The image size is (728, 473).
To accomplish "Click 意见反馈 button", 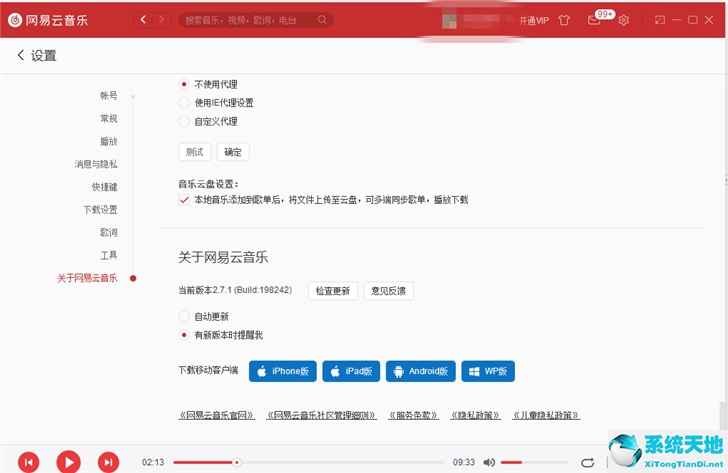I will tap(389, 291).
